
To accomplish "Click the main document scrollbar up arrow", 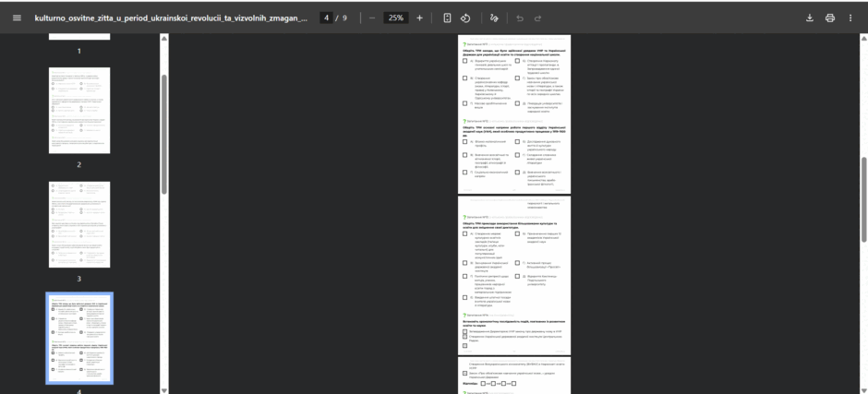I will (x=863, y=38).
